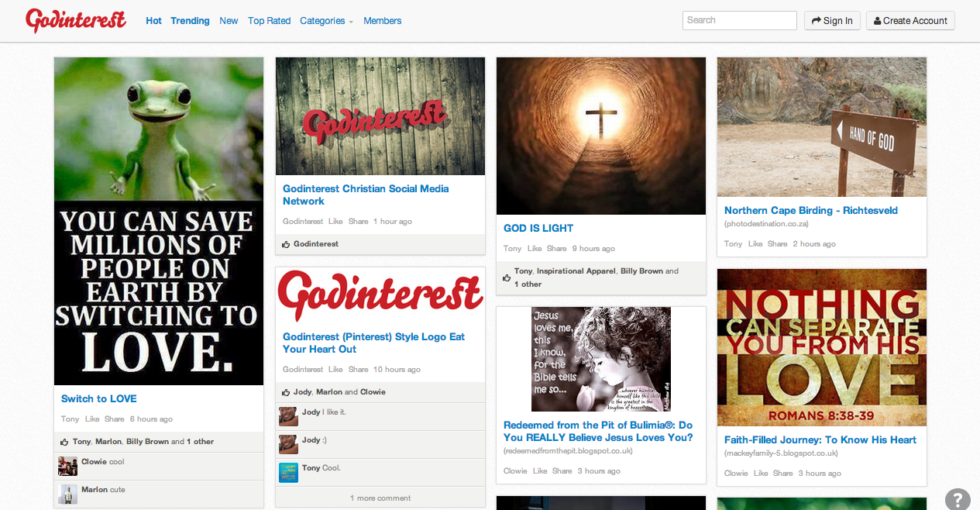
Task: Open the New pins page
Action: (x=229, y=21)
